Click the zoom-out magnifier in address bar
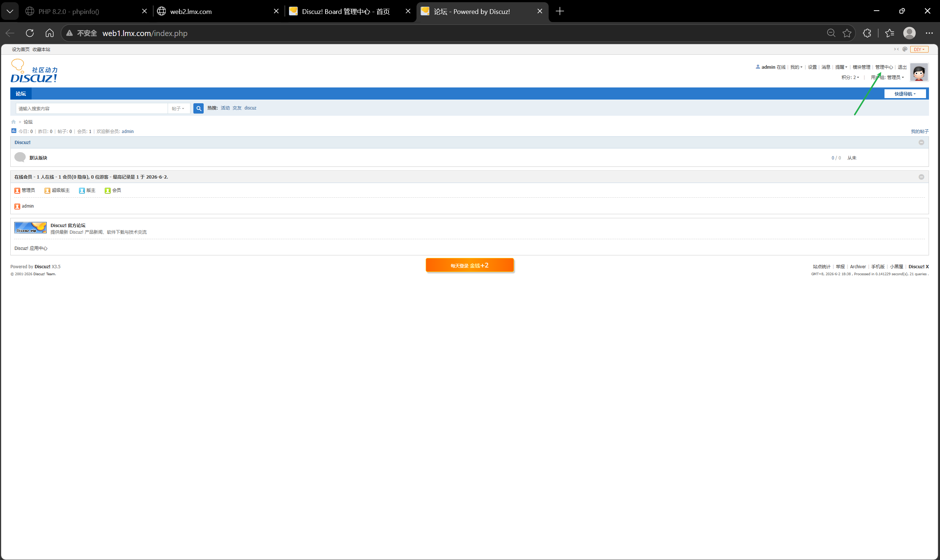 [x=831, y=33]
